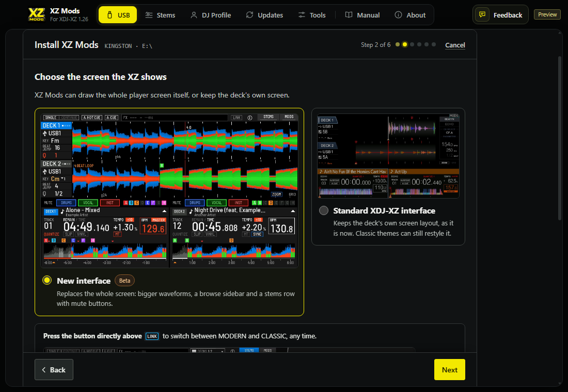Viewport: 568px width, 392px height.
Task: Click the "Step 2 of 6" text
Action: point(375,44)
